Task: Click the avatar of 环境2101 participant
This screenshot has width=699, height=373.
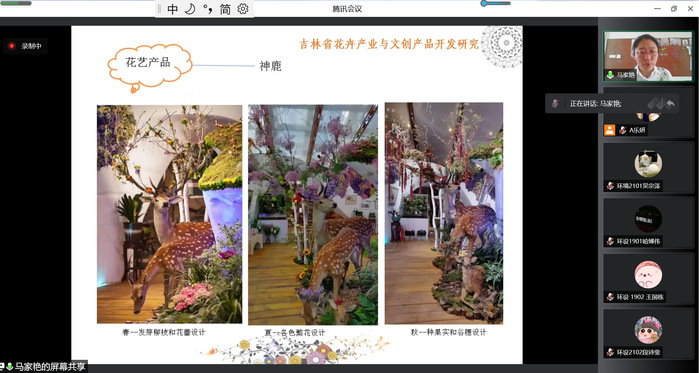Action: [x=648, y=164]
